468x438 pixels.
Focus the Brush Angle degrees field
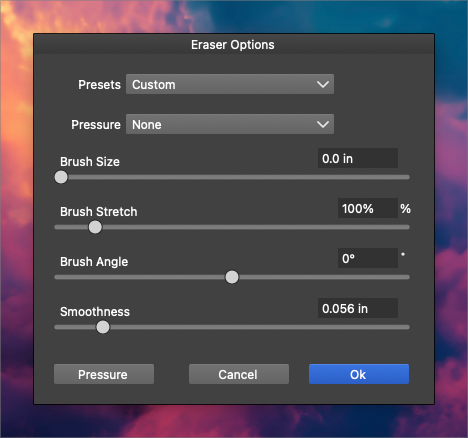pos(368,258)
